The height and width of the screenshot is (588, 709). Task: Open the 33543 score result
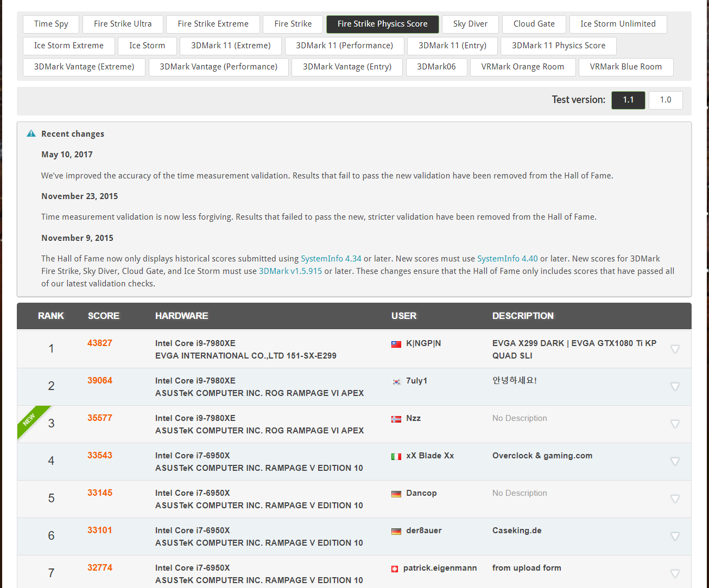[100, 455]
